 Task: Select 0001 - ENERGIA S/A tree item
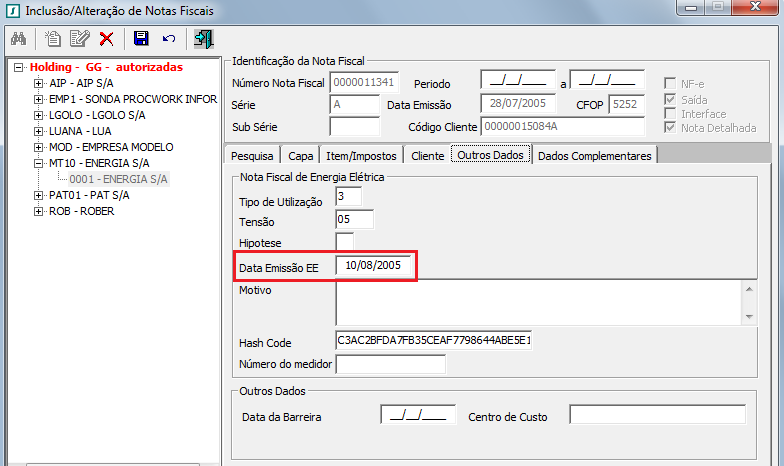point(118,179)
